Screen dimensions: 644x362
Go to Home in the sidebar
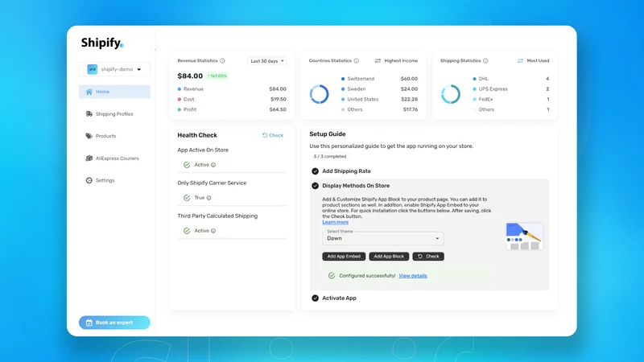point(114,92)
